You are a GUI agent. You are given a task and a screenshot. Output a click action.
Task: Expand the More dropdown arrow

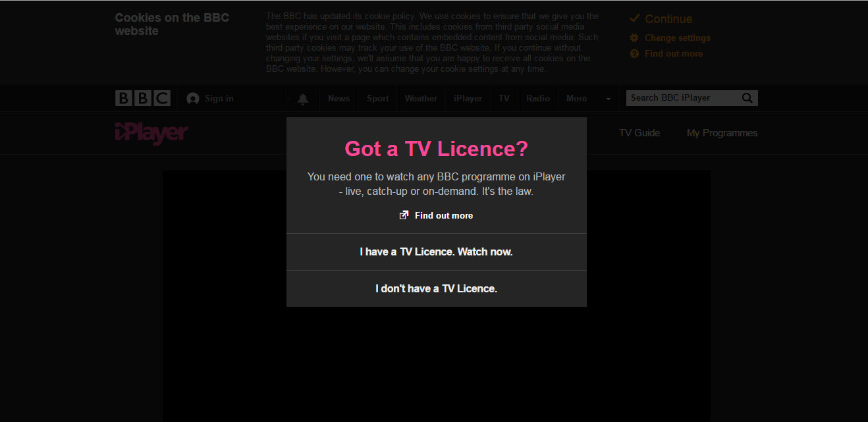(x=608, y=99)
